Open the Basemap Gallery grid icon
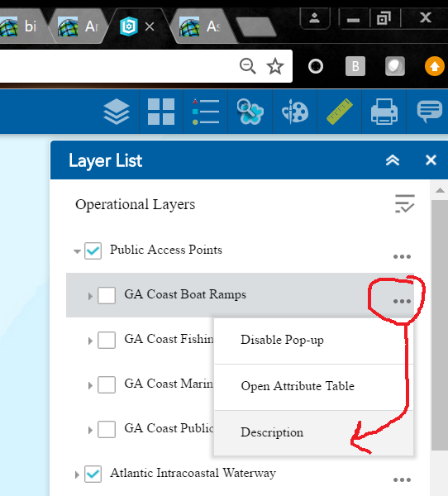This screenshot has width=448, height=496. tap(161, 112)
